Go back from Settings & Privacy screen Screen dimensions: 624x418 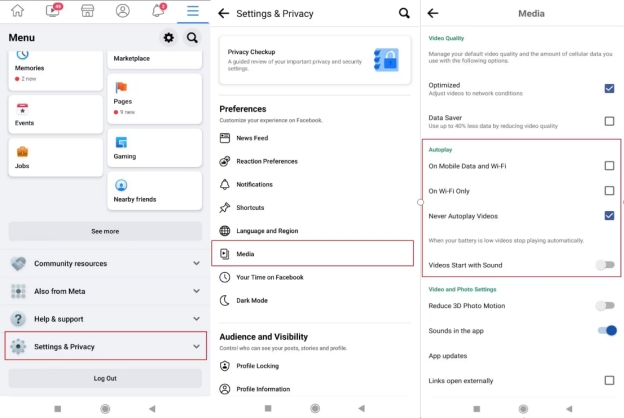[x=224, y=14]
